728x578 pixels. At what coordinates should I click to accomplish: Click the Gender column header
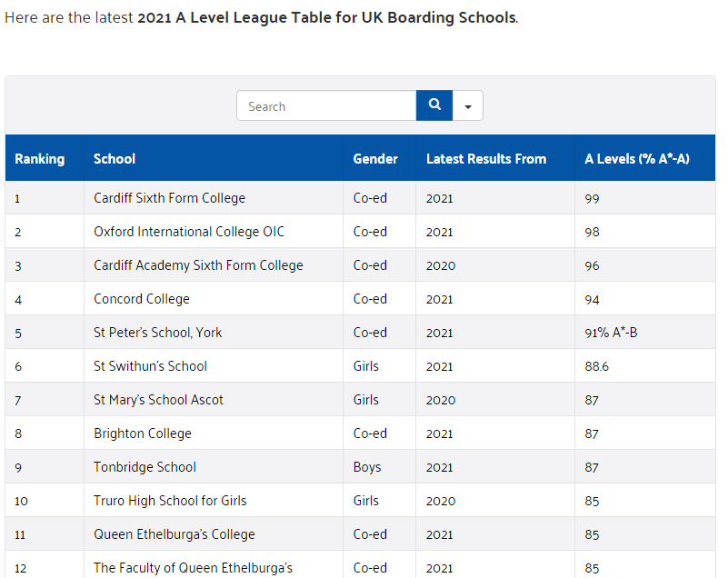[375, 159]
